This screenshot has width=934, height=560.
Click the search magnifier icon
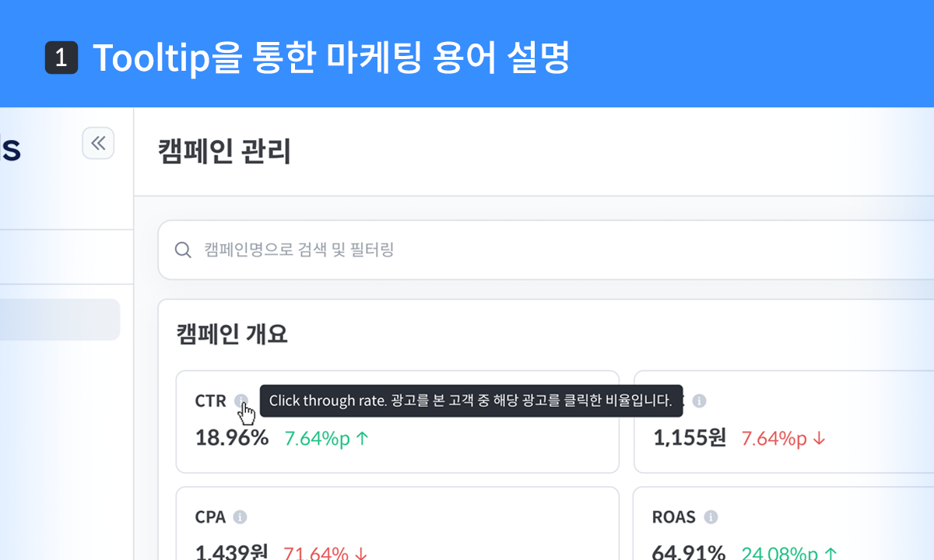(x=183, y=250)
